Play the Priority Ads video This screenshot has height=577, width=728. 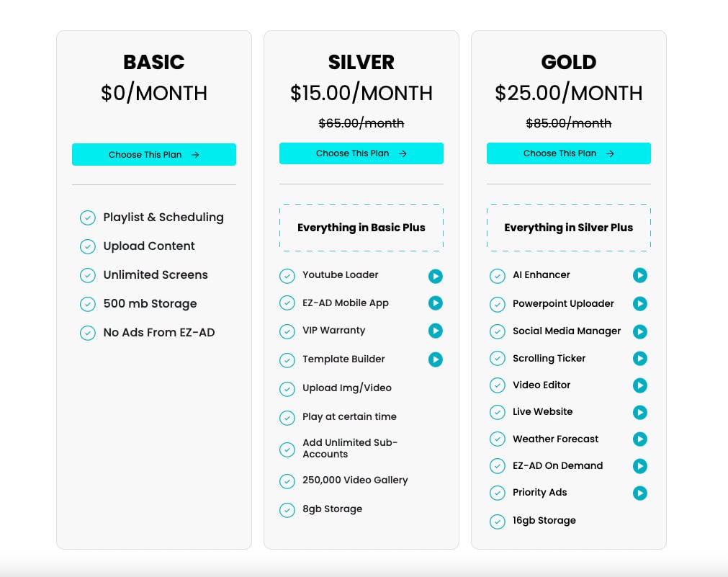639,493
